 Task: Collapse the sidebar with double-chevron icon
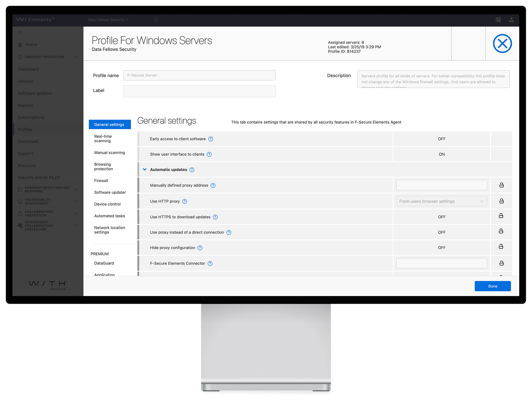tap(20, 32)
